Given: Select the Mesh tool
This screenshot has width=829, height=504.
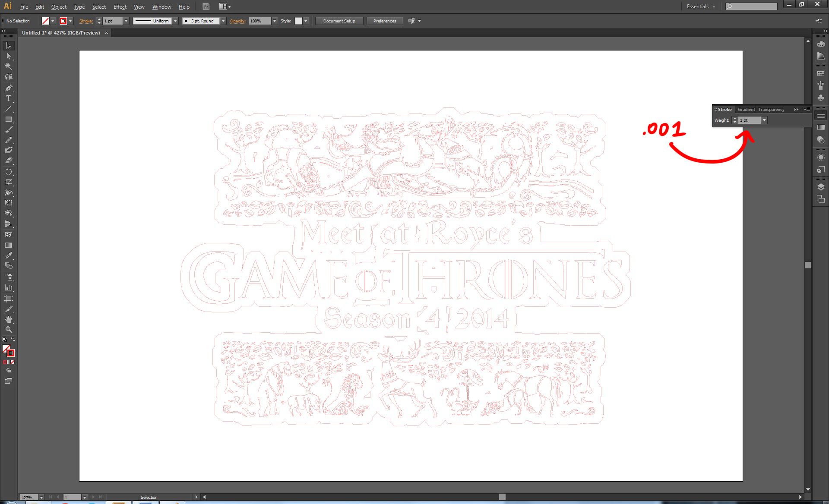Looking at the screenshot, I should coord(8,235).
